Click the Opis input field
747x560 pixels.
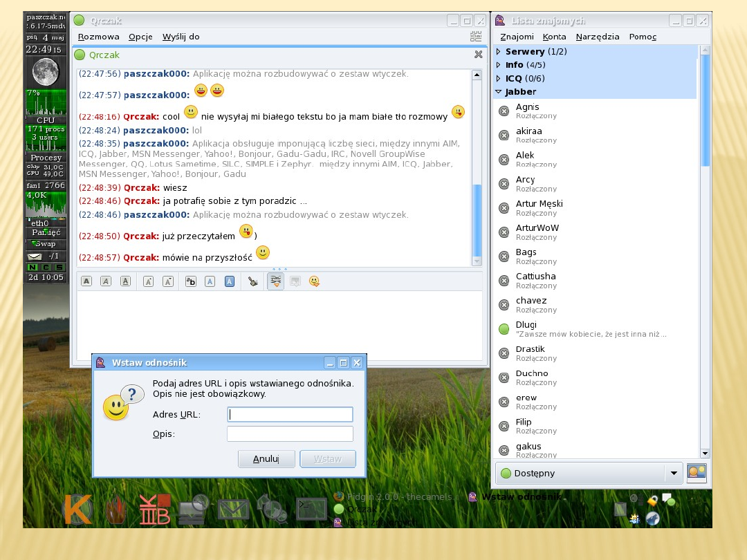tap(290, 434)
